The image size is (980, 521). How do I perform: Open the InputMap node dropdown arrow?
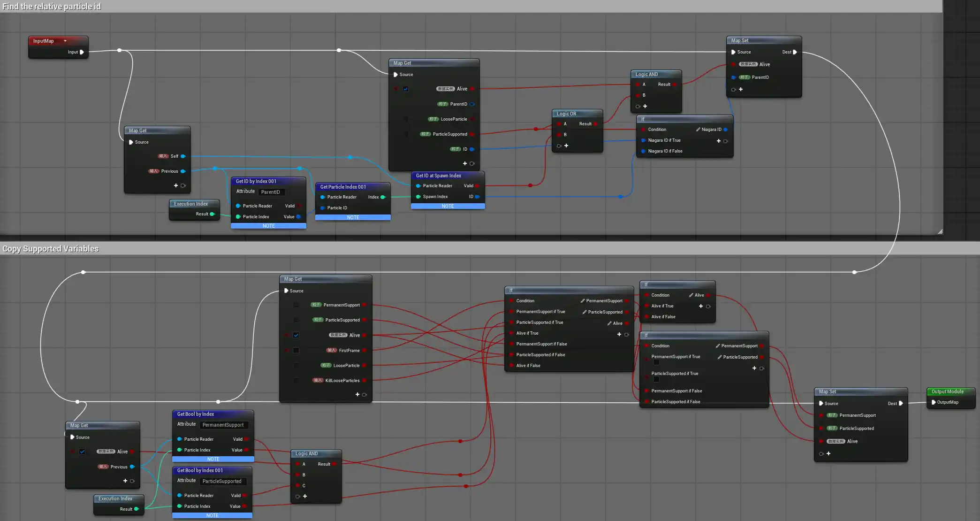point(65,41)
